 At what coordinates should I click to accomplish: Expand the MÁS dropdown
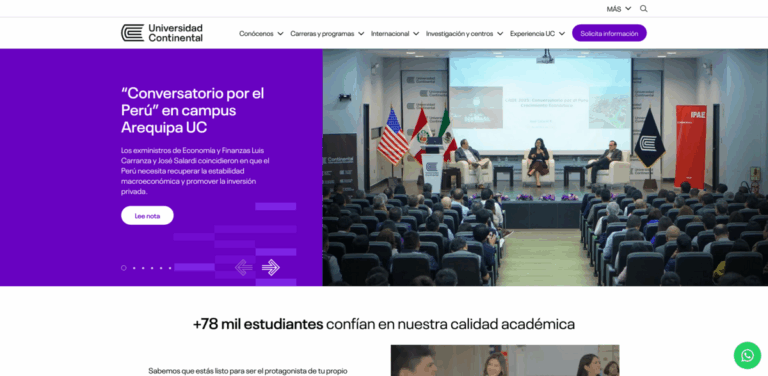click(619, 9)
